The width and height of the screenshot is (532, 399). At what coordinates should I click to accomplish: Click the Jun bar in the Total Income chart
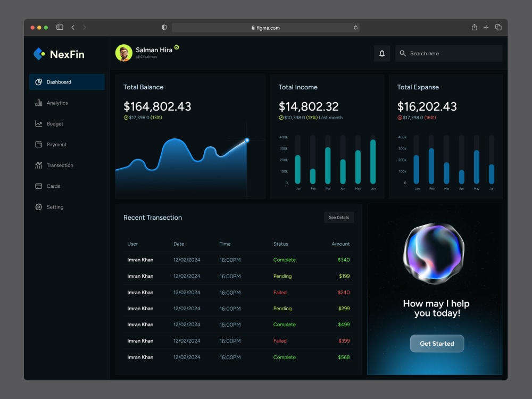[x=373, y=162]
